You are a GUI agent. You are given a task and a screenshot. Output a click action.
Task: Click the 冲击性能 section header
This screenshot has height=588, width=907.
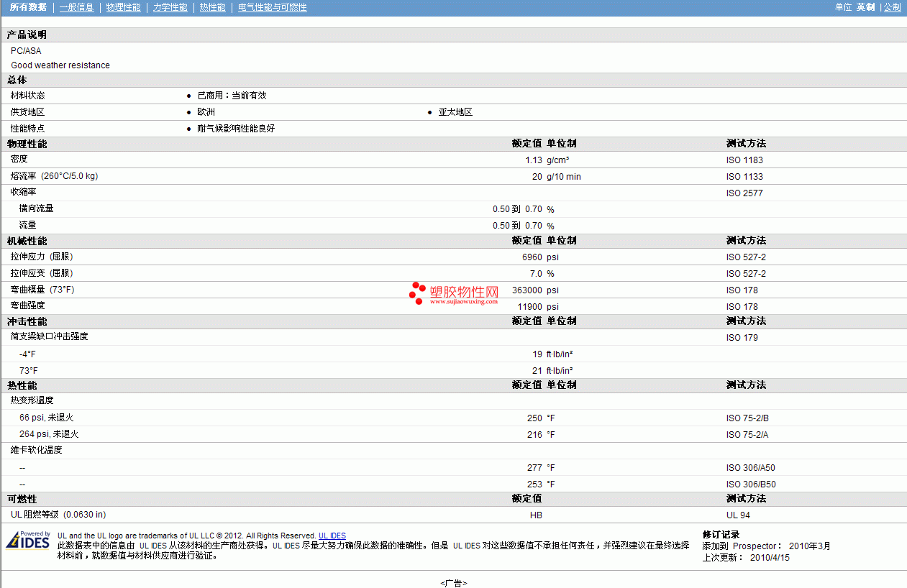point(27,321)
